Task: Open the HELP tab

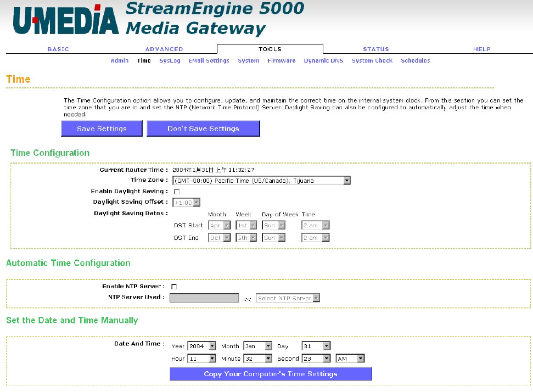Action: coord(481,49)
